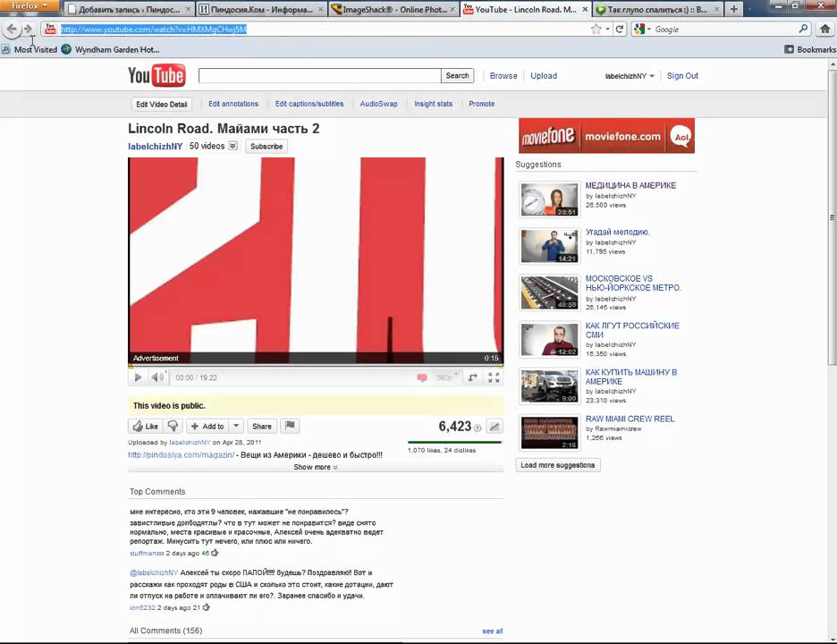Click the YouTube Search button

click(458, 76)
